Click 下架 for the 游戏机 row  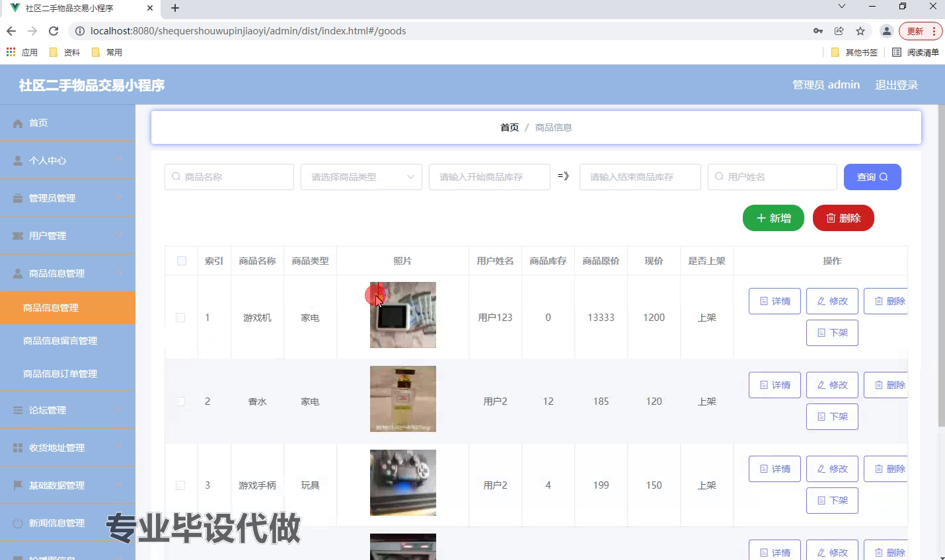click(832, 333)
